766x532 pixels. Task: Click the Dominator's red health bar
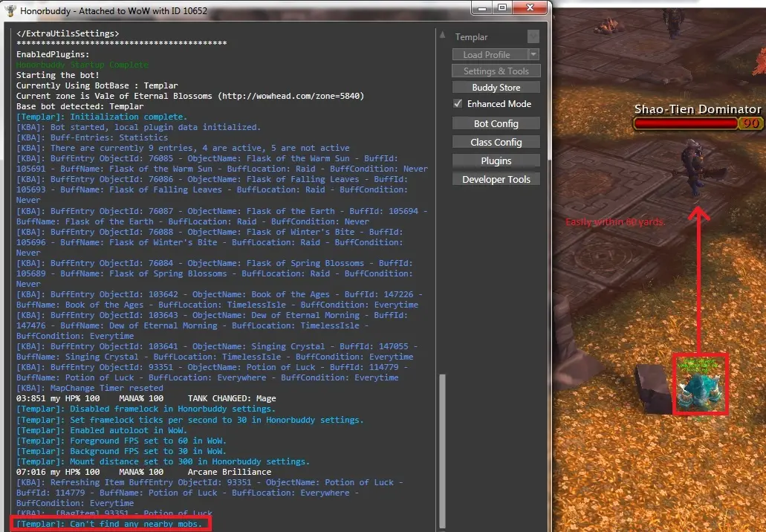point(686,123)
